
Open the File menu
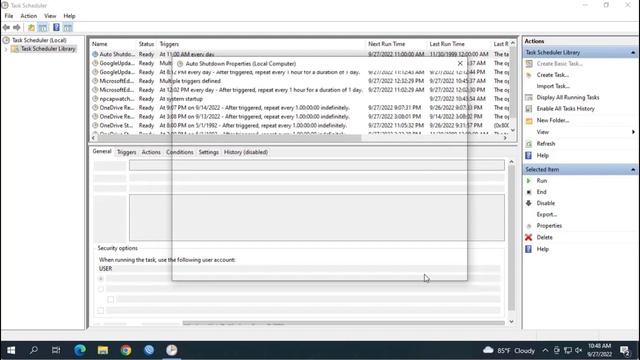[9, 16]
